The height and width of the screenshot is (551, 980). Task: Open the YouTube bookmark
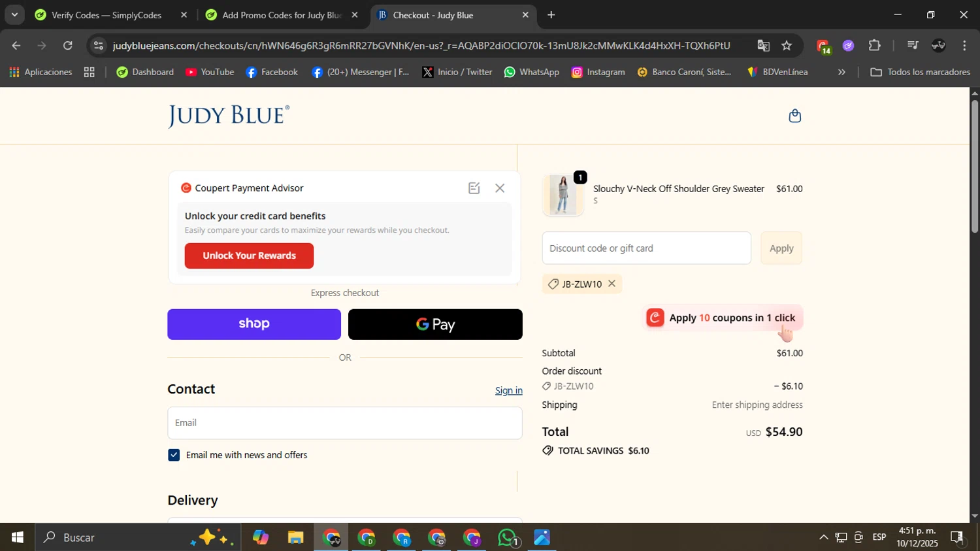pos(210,72)
